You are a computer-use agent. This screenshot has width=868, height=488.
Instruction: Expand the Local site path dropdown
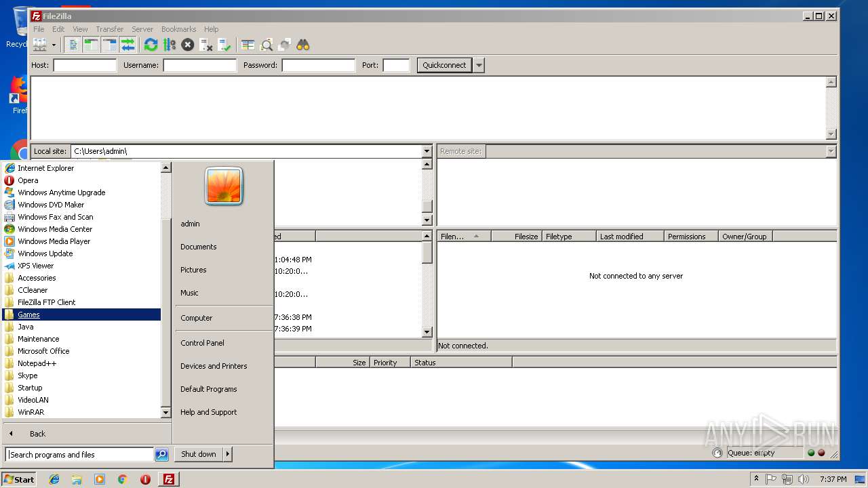(x=427, y=151)
